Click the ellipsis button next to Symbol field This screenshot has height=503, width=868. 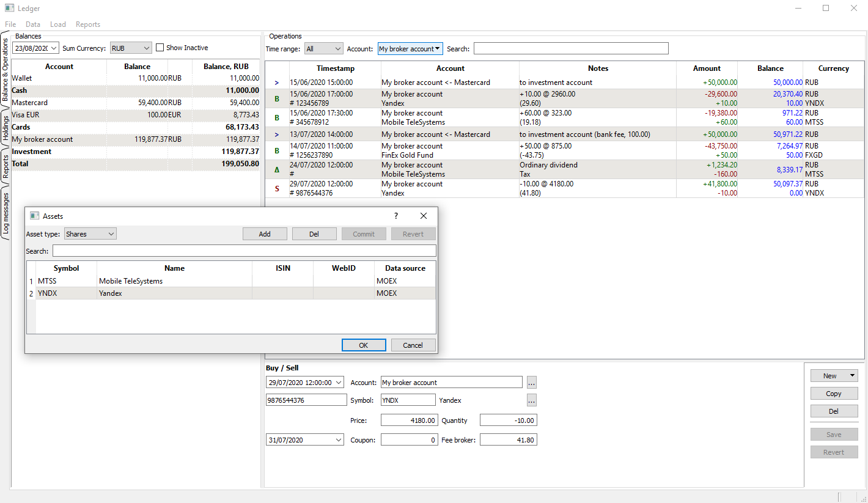531,400
